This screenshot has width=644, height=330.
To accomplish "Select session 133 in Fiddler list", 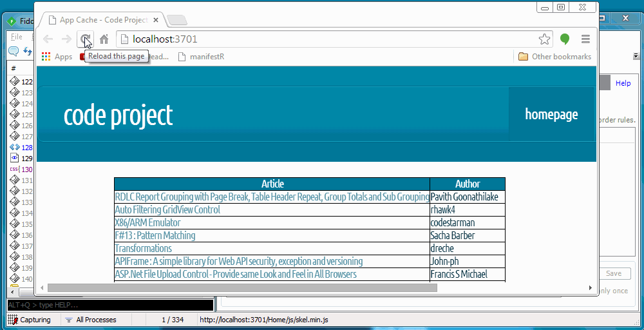I will pos(21,202).
